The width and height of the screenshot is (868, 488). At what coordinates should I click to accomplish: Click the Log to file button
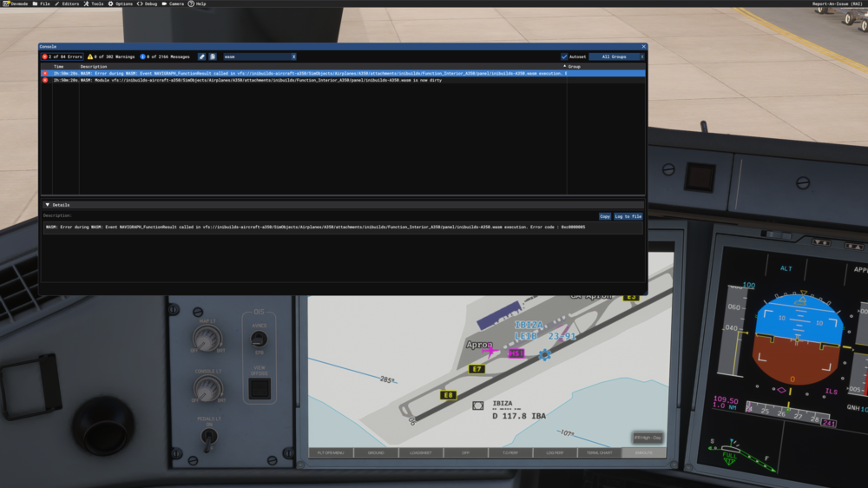click(x=628, y=216)
